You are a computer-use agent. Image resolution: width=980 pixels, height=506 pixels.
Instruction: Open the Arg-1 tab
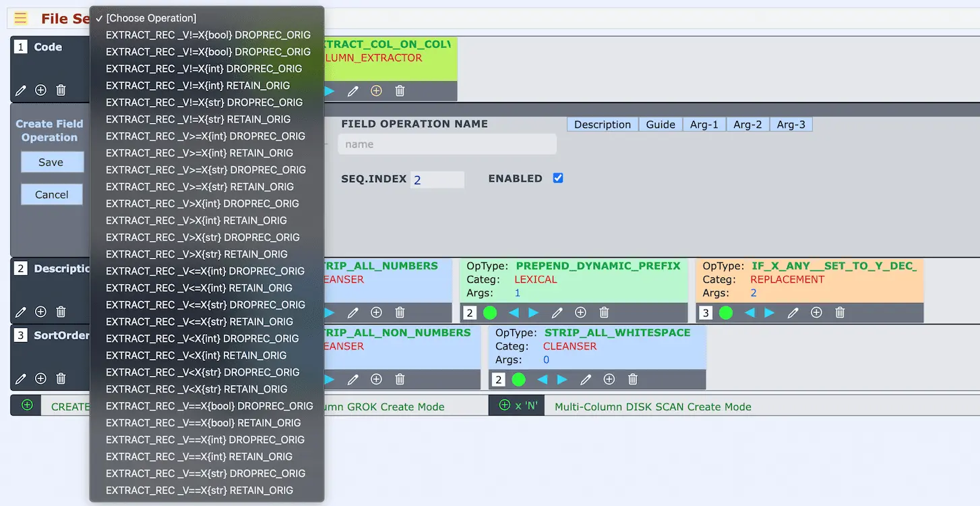click(704, 124)
